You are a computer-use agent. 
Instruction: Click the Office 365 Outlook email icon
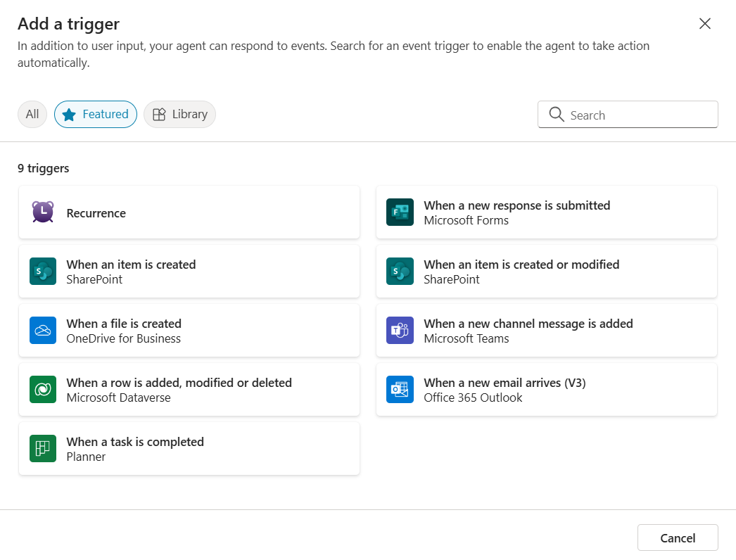click(400, 389)
